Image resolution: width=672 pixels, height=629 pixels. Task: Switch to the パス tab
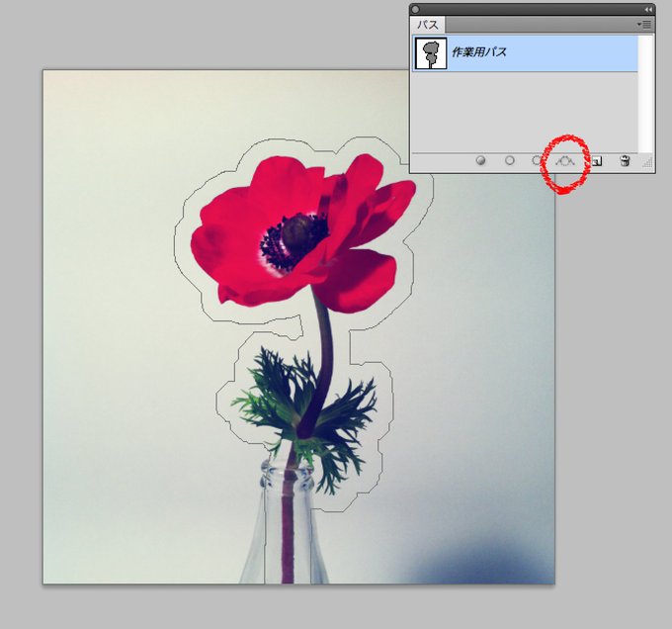(428, 25)
